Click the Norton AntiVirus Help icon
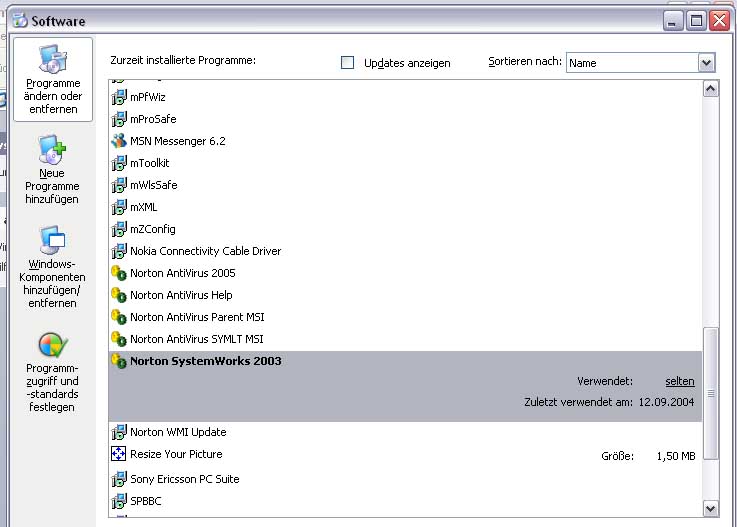737x527 pixels. (119, 295)
